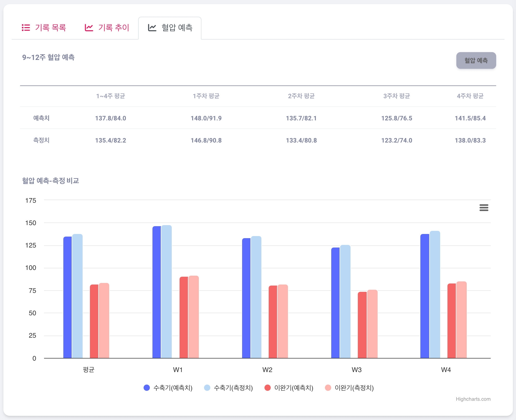The image size is (516, 420).
Task: Select the 혈압 예측 tab
Action: (177, 28)
